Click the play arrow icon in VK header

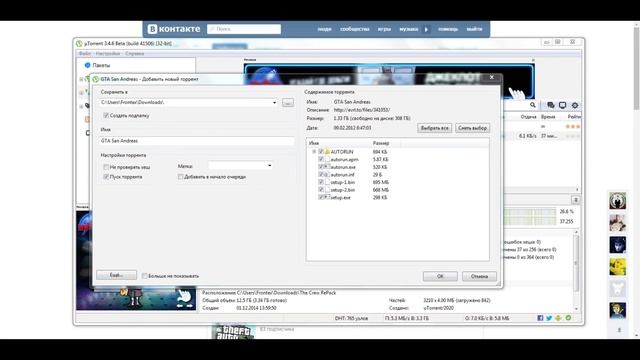pos(426,29)
